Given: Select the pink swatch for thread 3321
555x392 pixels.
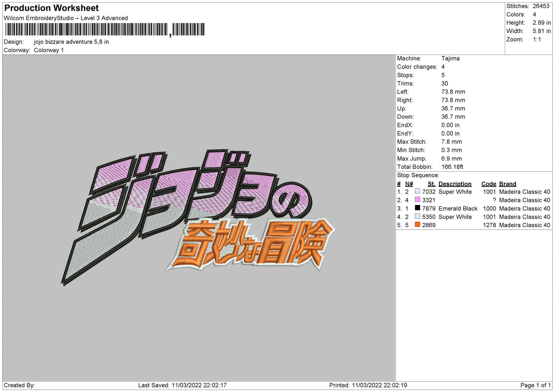Looking at the screenshot, I should click(417, 200).
